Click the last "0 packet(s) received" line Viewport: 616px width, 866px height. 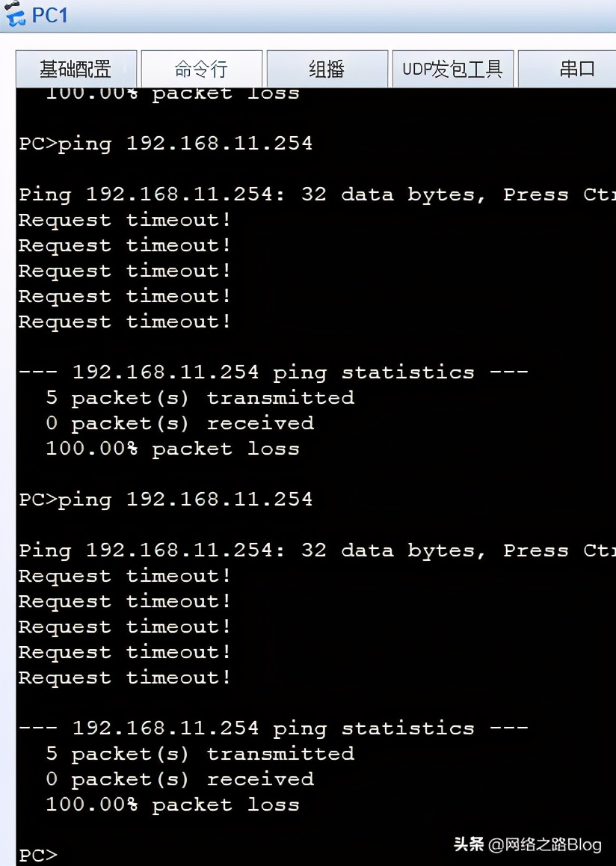coord(179,779)
